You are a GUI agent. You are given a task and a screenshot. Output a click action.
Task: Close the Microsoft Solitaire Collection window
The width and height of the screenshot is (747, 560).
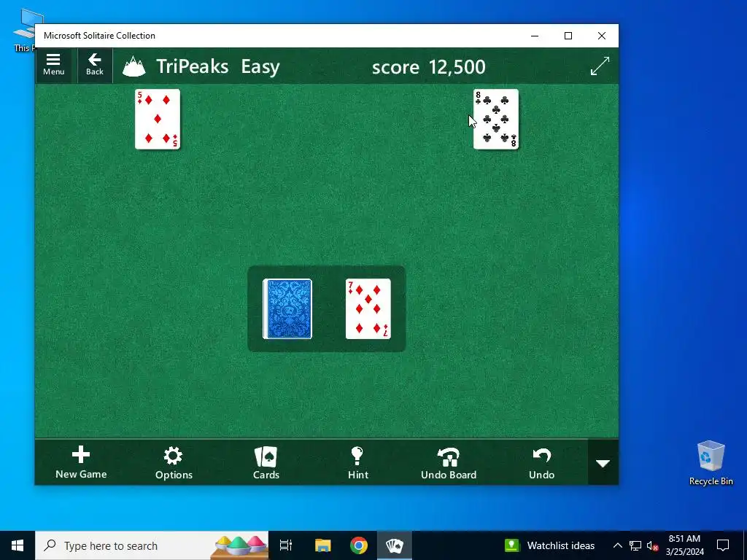tap(602, 36)
